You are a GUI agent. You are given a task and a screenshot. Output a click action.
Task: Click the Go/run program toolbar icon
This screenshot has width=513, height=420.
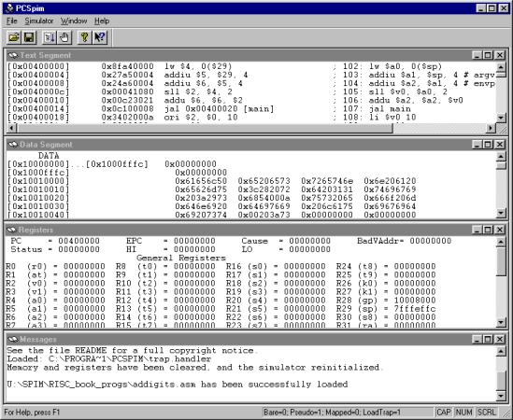tap(50, 37)
